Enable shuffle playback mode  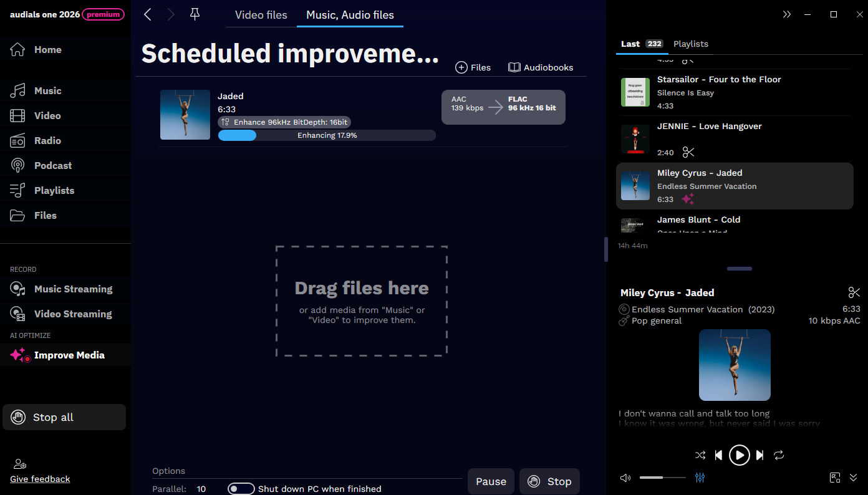[700, 455]
